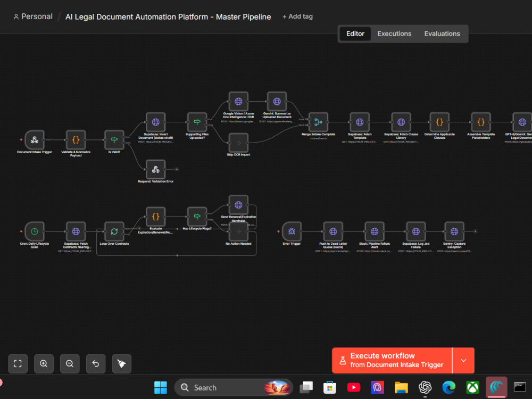This screenshot has width=532, height=399.
Task: Open Supabase: Fetch Clause Library node
Action: tap(401, 122)
